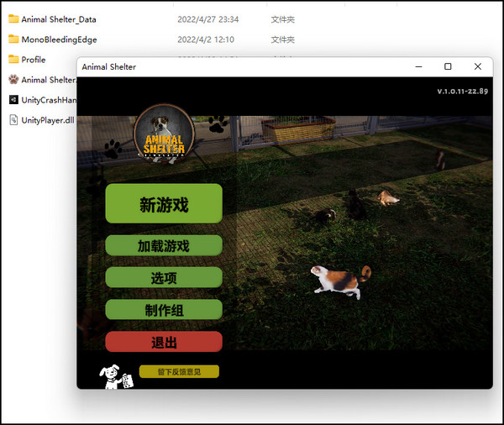Image resolution: width=504 pixels, height=425 pixels.
Task: Open the 制作组 credits screen
Action: [164, 310]
